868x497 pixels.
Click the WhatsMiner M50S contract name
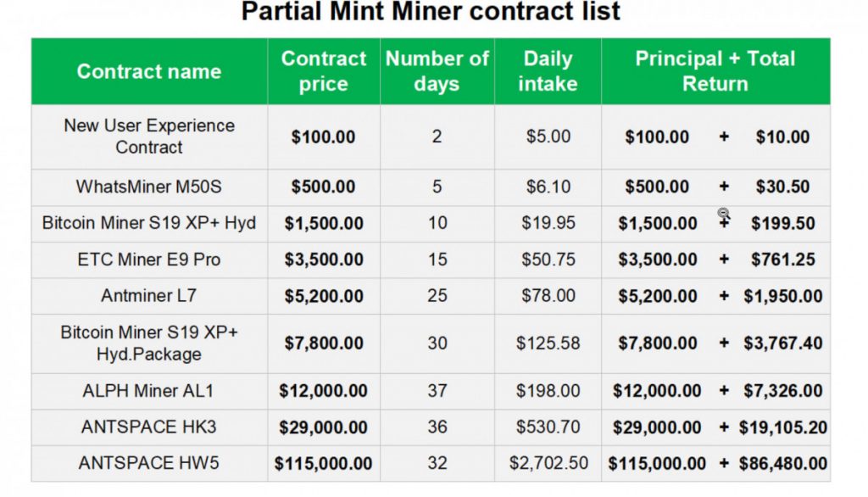(x=149, y=187)
